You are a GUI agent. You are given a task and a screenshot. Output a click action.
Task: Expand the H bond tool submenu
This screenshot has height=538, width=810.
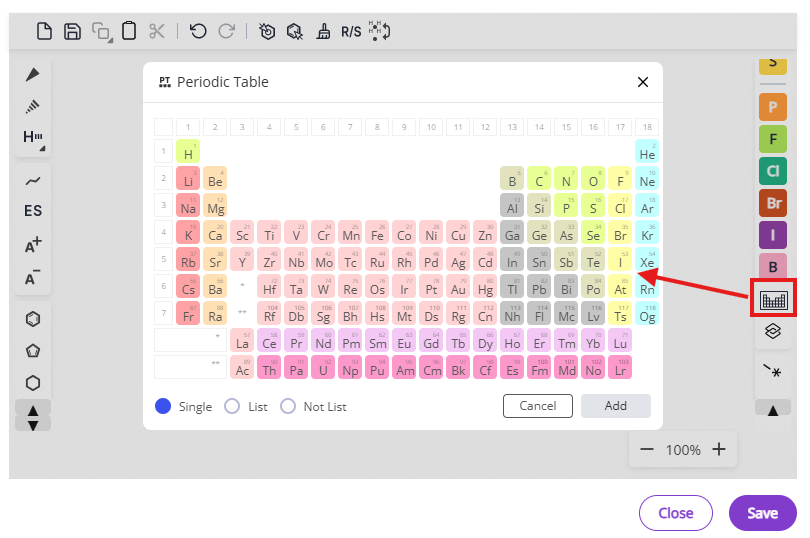33,138
